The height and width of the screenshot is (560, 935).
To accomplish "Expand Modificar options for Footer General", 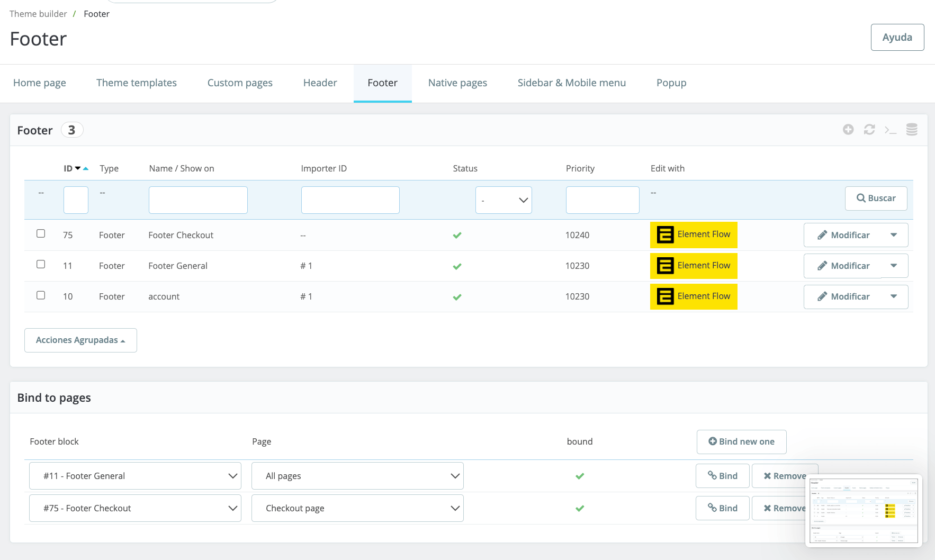I will pos(894,266).
